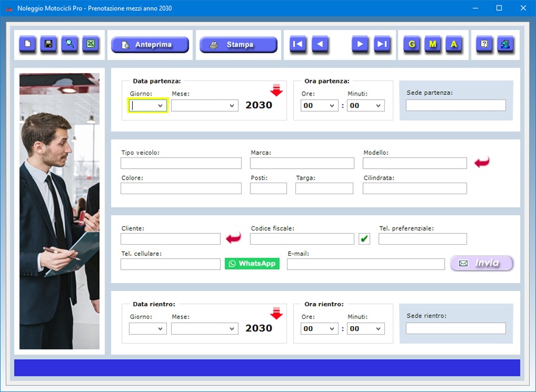Image resolution: width=536 pixels, height=392 pixels.
Task: Click the Colore input field
Action: point(181,188)
